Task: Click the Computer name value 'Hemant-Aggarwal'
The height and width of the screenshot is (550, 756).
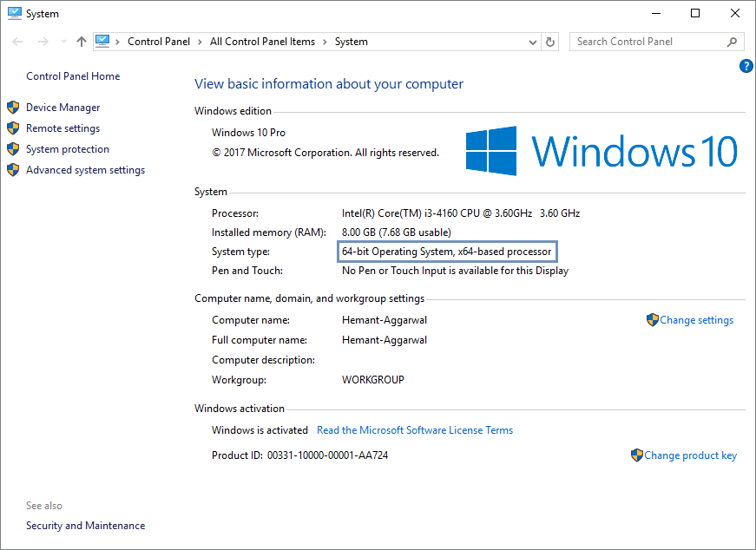Action: pyautogui.click(x=385, y=320)
